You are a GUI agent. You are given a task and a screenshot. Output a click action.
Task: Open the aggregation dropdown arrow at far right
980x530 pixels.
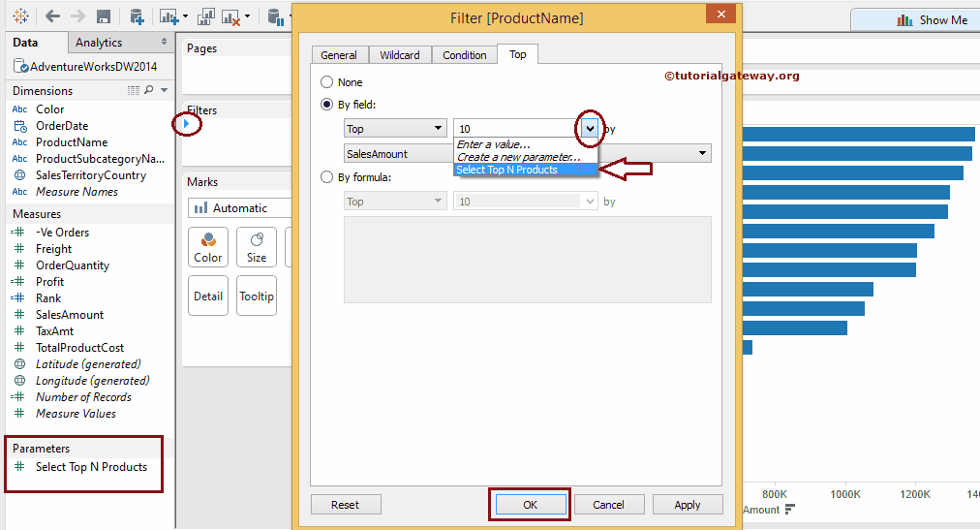coord(702,153)
